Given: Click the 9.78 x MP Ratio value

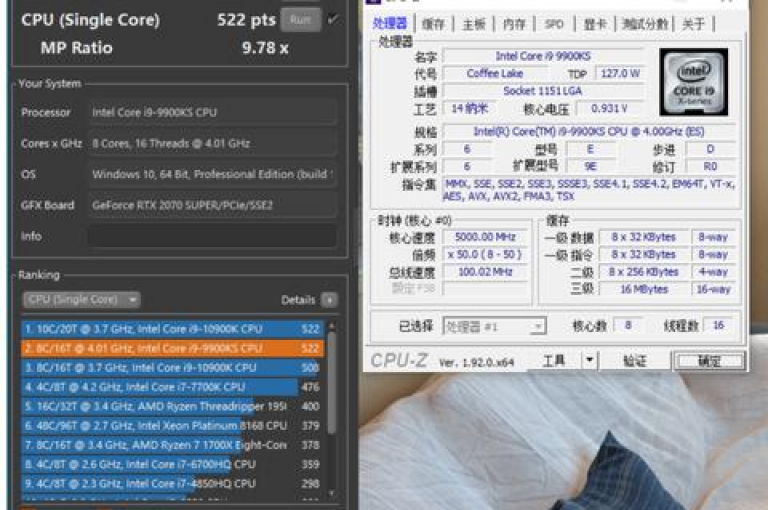Looking at the screenshot, I should coord(265,48).
